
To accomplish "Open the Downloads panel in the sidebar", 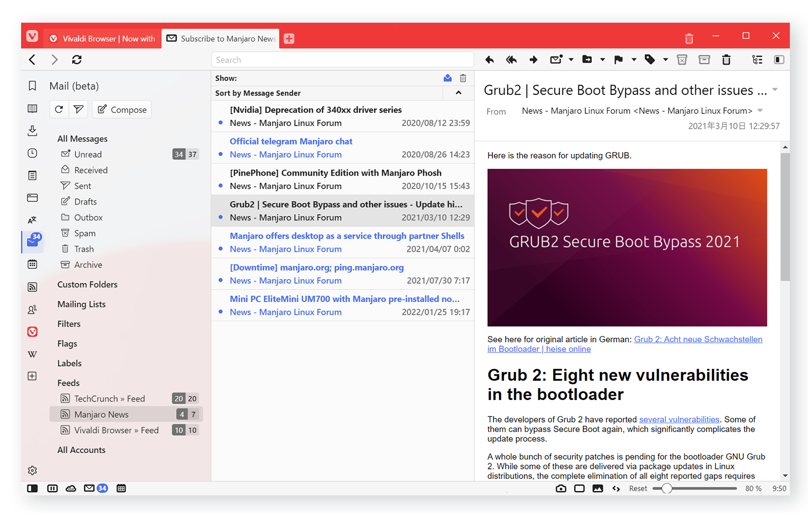I will (x=32, y=130).
